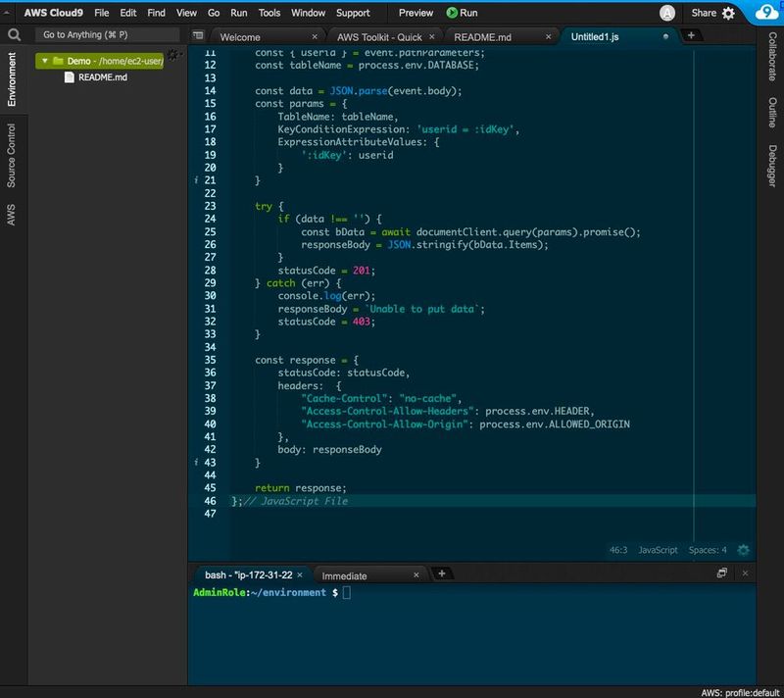Open environment panel settings gear
The image size is (784, 698).
point(173,55)
